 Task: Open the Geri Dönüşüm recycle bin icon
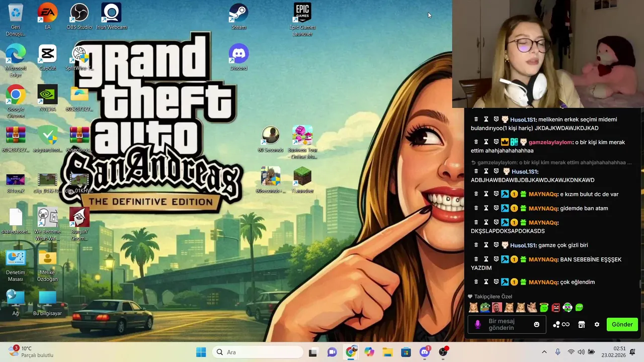pyautogui.click(x=16, y=20)
